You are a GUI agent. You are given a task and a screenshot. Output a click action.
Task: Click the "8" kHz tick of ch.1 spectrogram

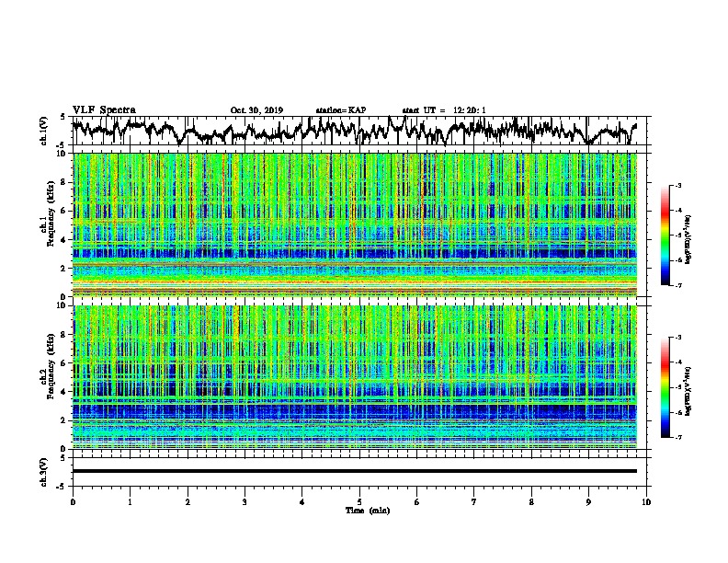tap(64, 182)
